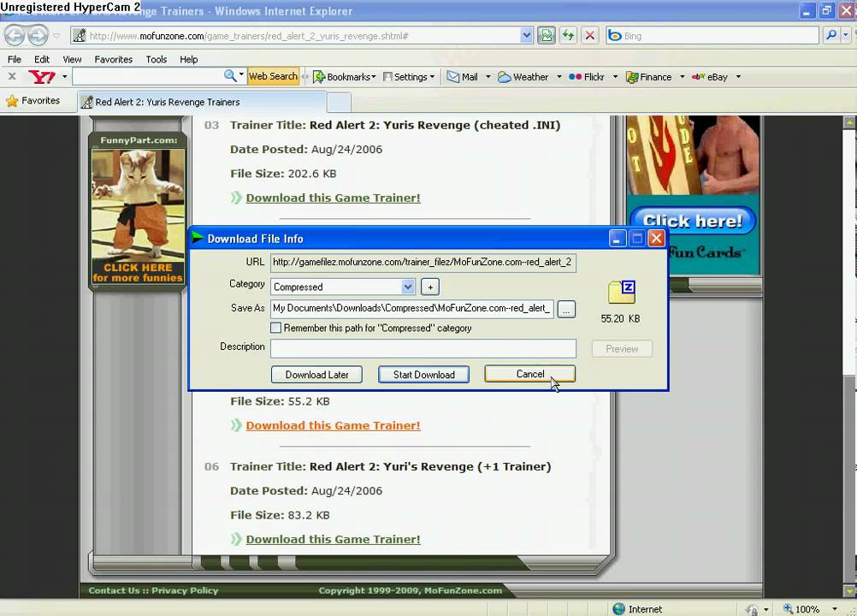Click download link for +1 Trainer
857x616 pixels.
coord(333,539)
